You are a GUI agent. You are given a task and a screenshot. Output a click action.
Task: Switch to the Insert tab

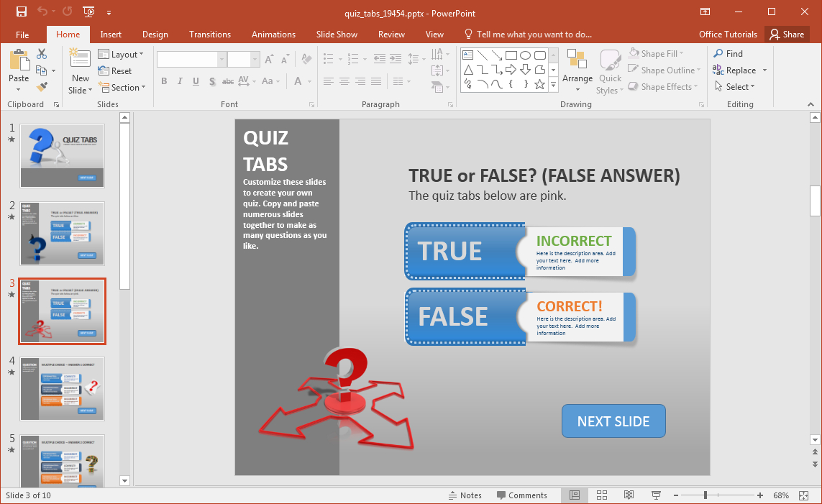coord(111,35)
